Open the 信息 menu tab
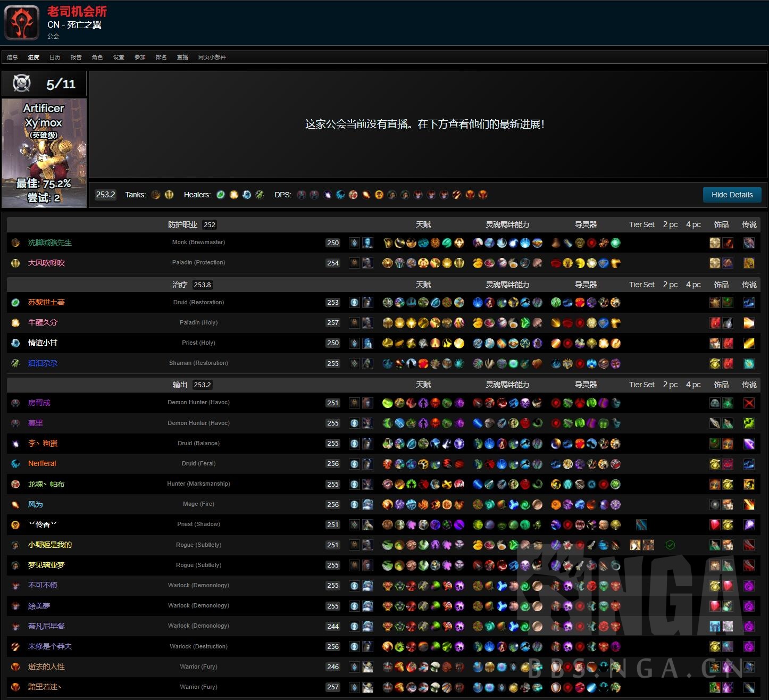 click(x=12, y=57)
